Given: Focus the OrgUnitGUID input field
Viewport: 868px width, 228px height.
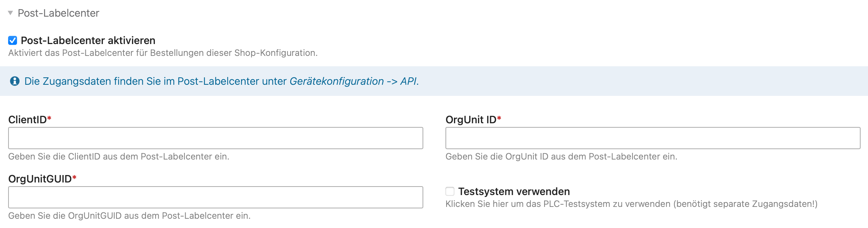Looking at the screenshot, I should click(x=216, y=197).
